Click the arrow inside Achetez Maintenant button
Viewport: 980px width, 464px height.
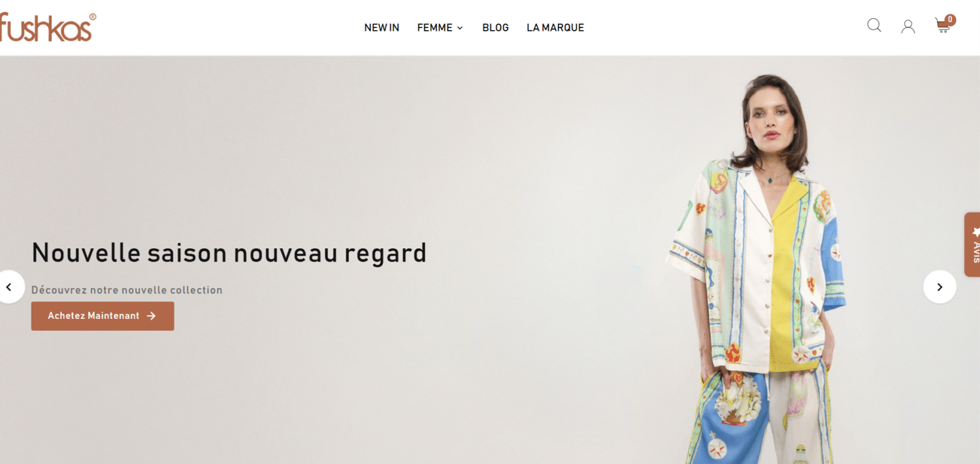(152, 316)
